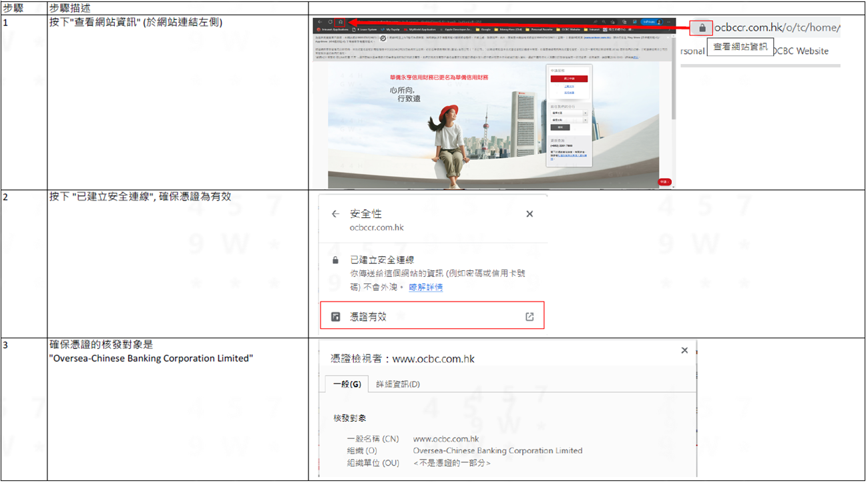Viewport: 868px width, 483px height.
Task: Click the browser Refresh icon
Action: click(330, 21)
